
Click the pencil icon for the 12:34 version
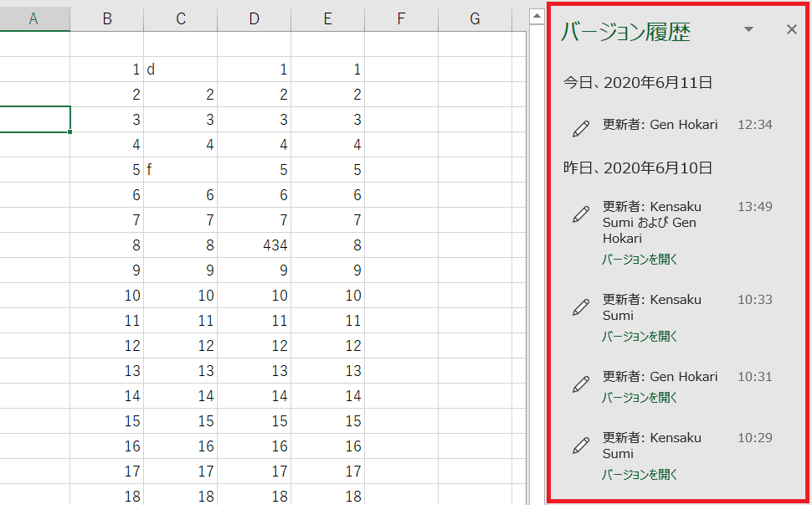pos(580,128)
